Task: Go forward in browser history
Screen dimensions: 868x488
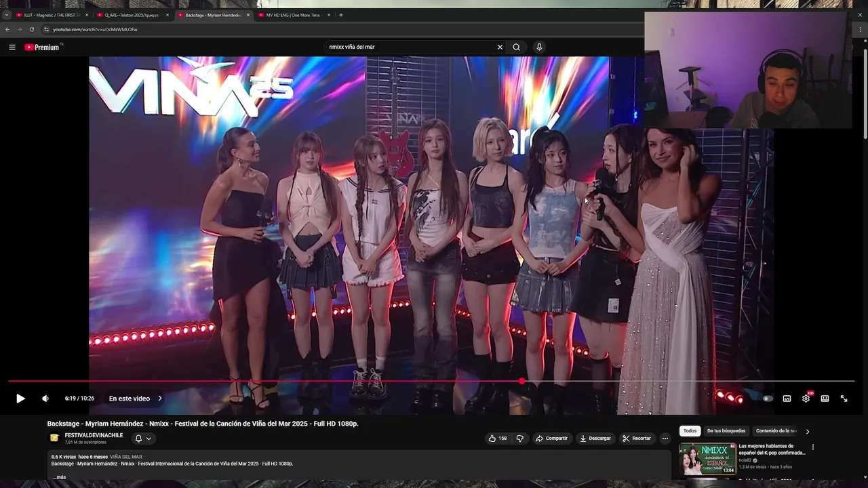Action: (x=20, y=29)
